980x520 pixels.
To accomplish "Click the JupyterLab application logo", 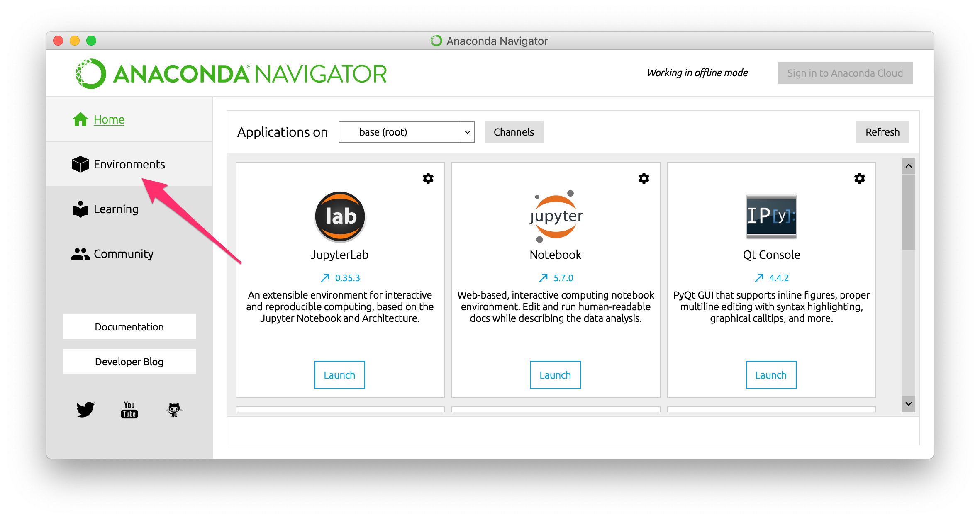I will (x=340, y=216).
